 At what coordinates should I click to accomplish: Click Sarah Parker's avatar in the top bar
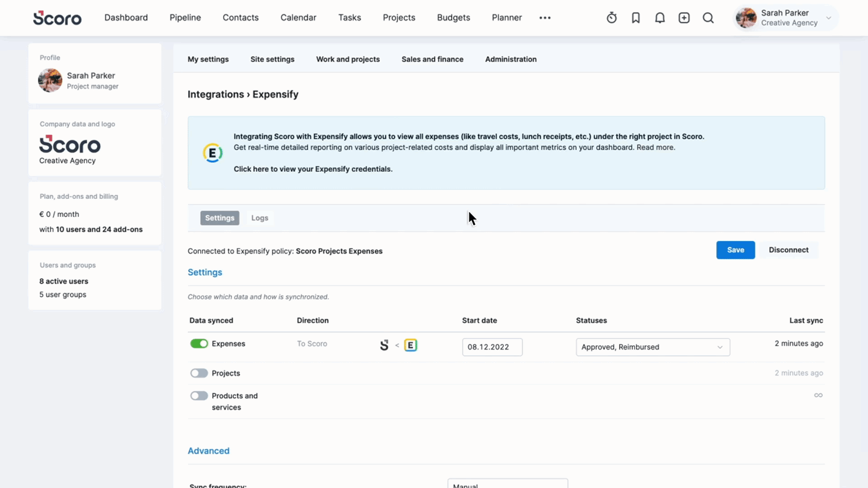pyautogui.click(x=746, y=18)
